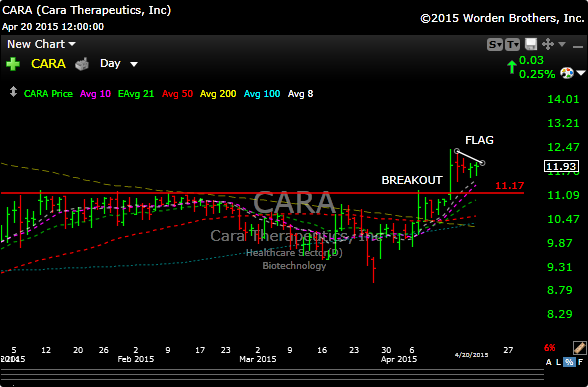This screenshot has width=588, height=387.
Task: Click the floppy disk save chart icon
Action: 531,44
